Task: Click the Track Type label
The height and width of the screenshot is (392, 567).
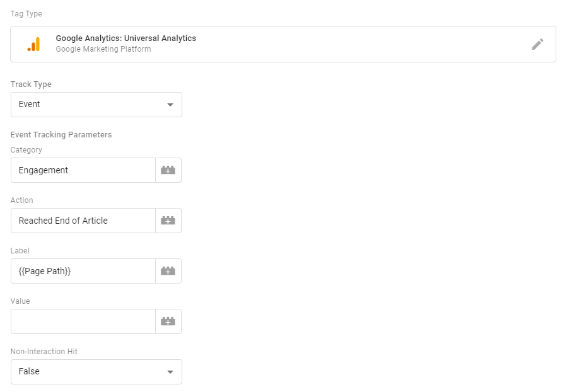Action: pyautogui.click(x=31, y=84)
